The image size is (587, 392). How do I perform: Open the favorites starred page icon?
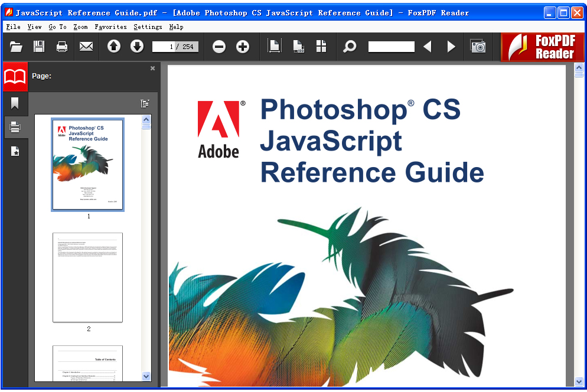(15, 151)
